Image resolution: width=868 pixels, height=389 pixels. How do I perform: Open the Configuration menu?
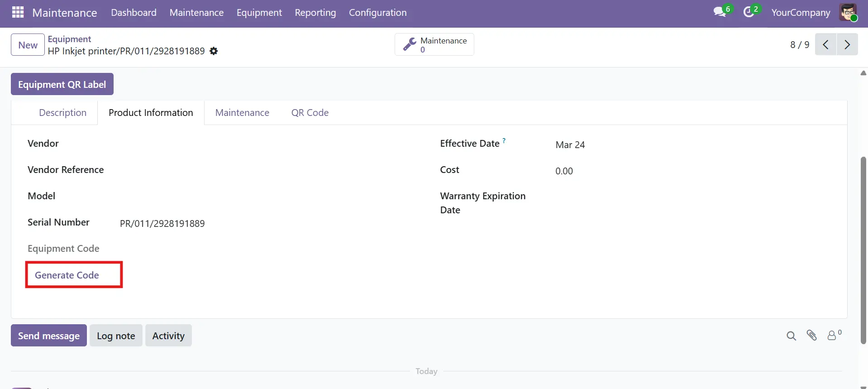pos(377,13)
